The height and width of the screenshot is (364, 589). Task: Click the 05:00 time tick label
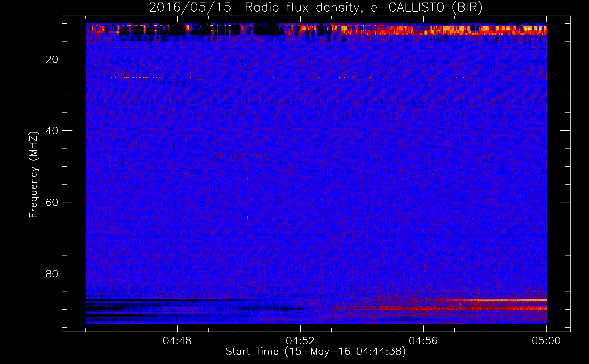(546, 341)
